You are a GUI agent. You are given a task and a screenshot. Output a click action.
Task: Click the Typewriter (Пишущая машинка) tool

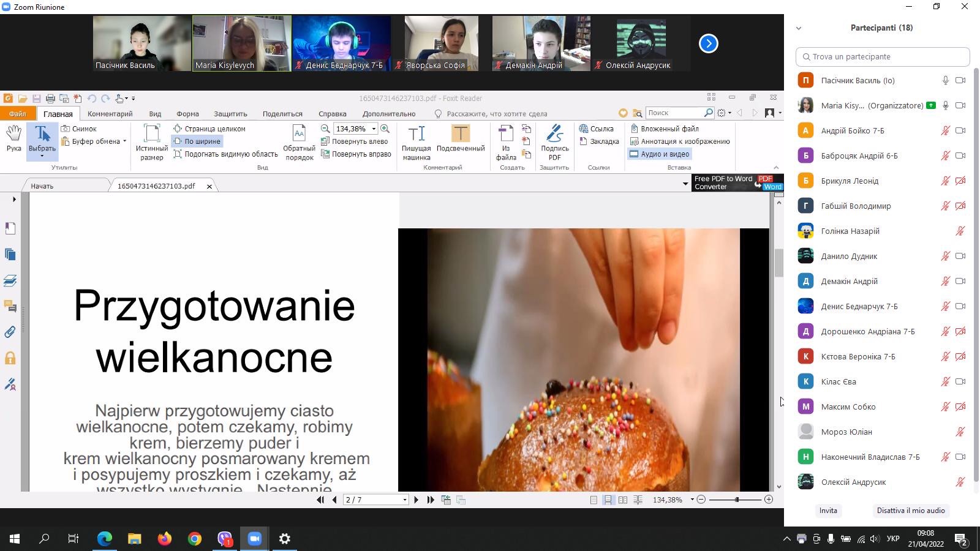tap(416, 142)
